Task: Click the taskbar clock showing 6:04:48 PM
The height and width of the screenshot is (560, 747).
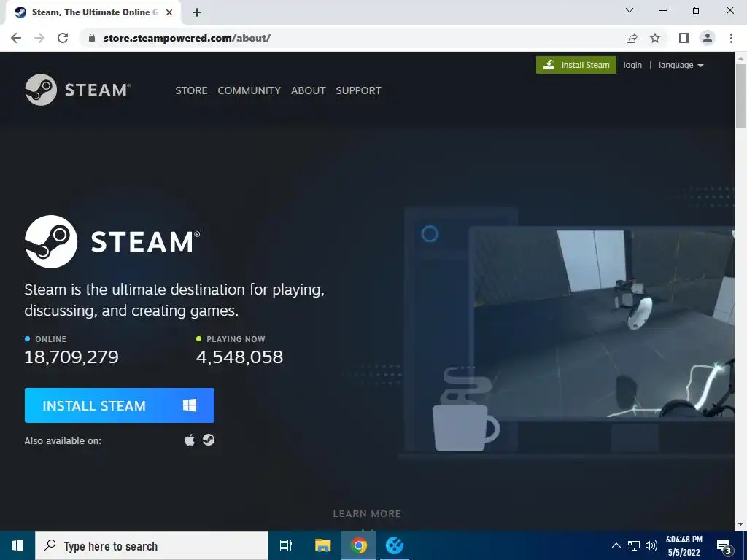Action: [684, 545]
